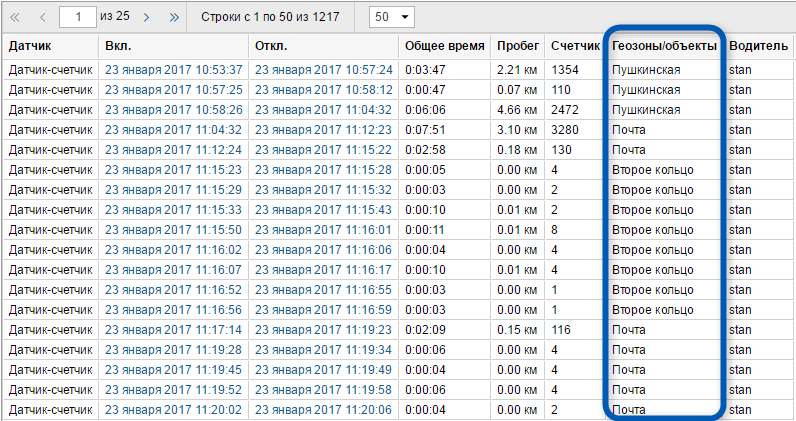Open end time 23 января 2017 10:58:12
This screenshot has height=421, width=796.
coord(324,90)
